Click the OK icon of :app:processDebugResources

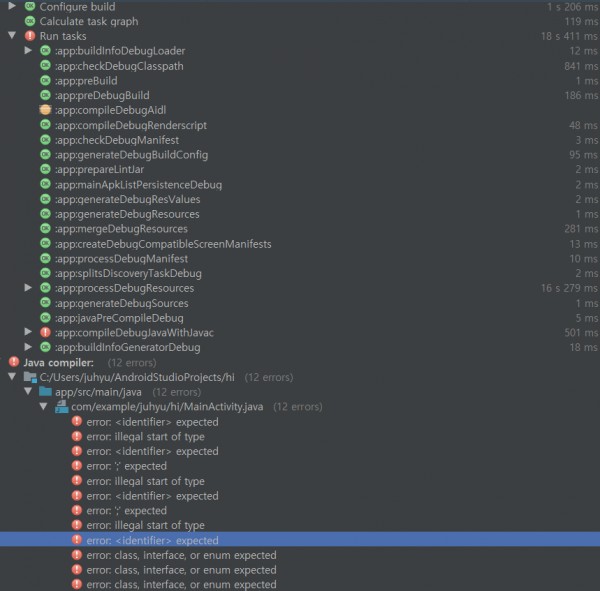(46, 288)
